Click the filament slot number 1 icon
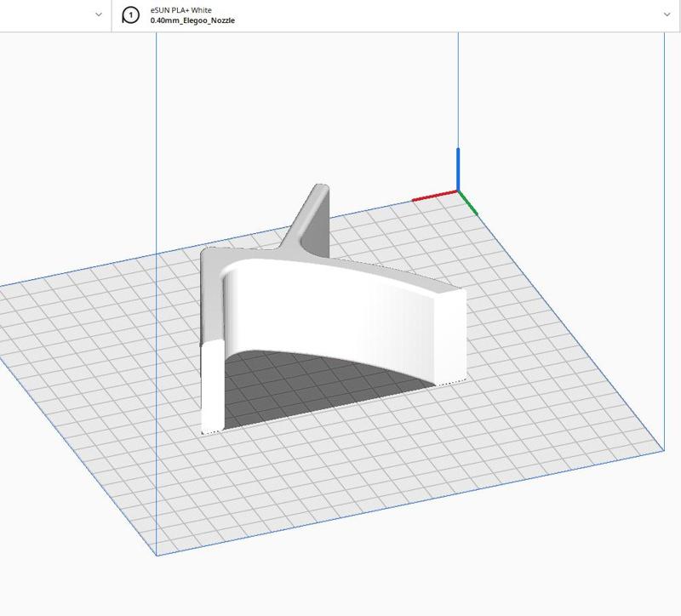This screenshot has width=681, height=616. [x=130, y=15]
